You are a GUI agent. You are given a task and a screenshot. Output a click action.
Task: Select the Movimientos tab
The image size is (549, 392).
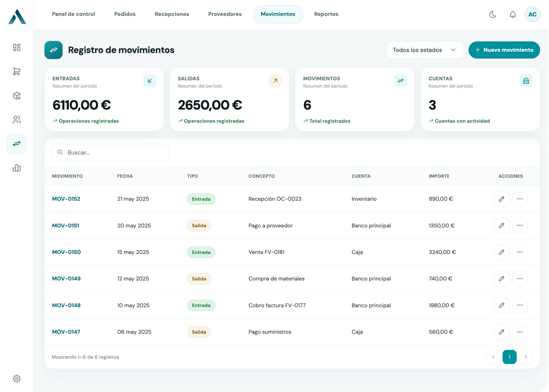pos(278,14)
